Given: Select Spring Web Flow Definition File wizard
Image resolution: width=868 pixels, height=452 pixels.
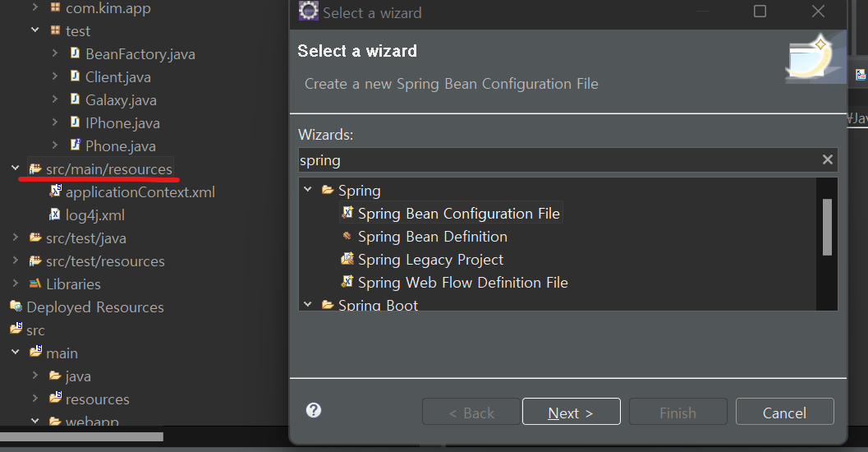Looking at the screenshot, I should tap(463, 283).
